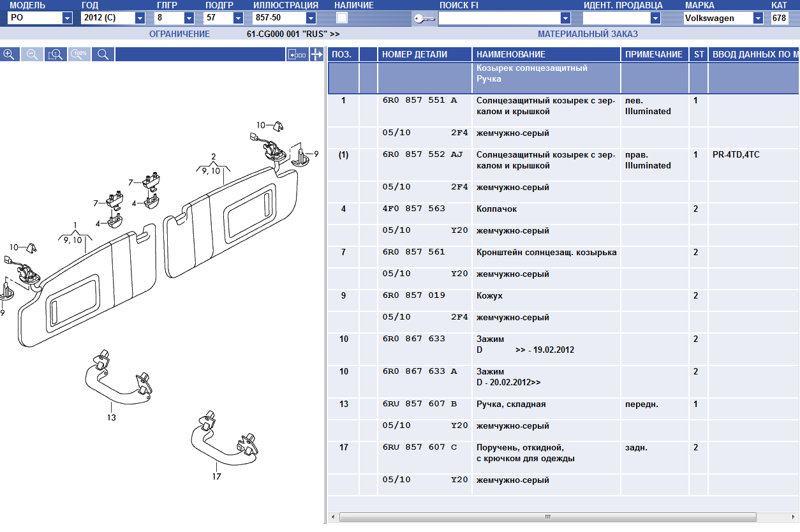
Task: Select the zoom-to-area selection tool
Action: click(56, 55)
